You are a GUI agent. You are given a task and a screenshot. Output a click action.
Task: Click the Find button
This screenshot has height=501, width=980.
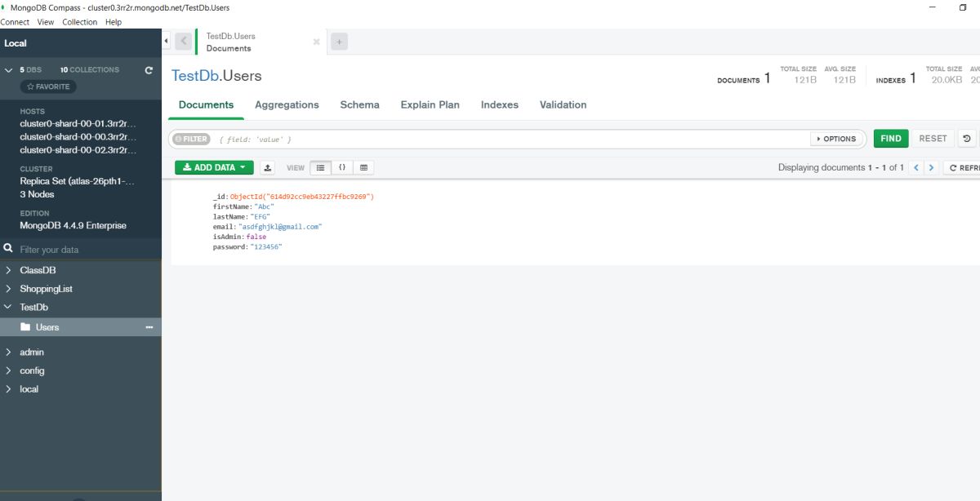[891, 139]
